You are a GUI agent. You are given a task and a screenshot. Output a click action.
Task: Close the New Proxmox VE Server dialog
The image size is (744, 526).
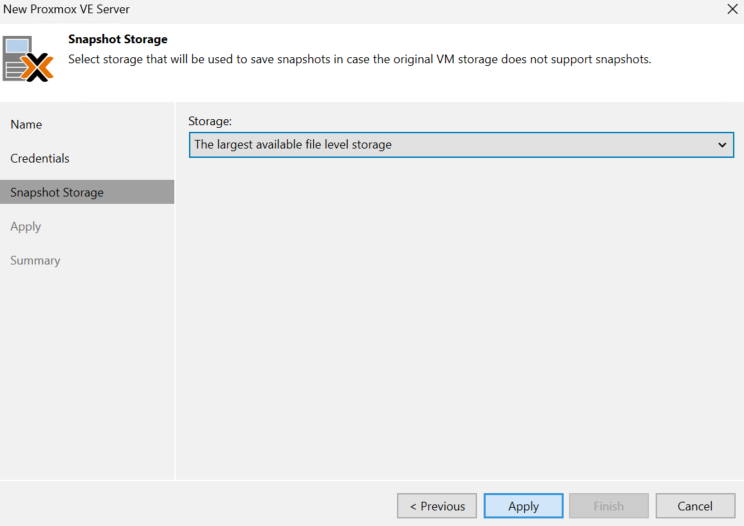[x=732, y=9]
